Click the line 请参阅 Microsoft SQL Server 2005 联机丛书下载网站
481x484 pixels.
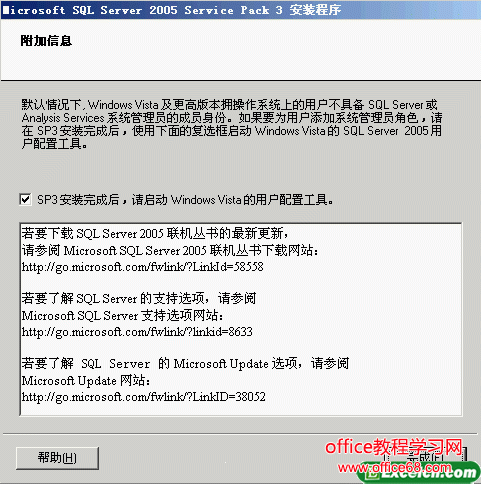170,250
